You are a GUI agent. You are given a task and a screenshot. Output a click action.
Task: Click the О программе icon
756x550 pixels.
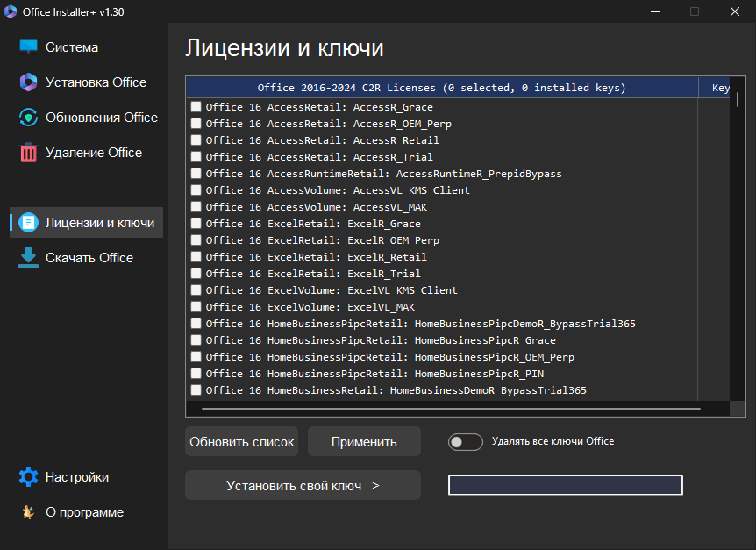(x=29, y=512)
